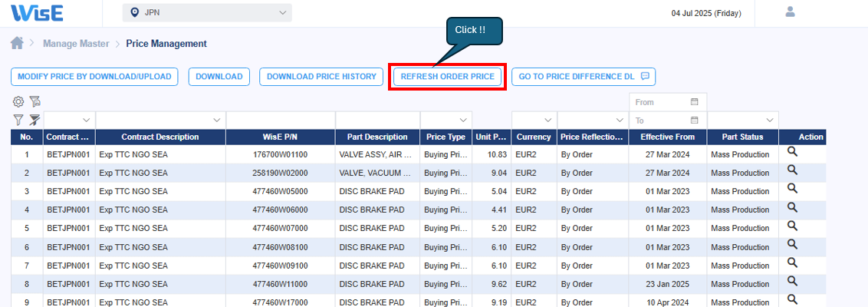Viewport: 868px width, 307px height.
Task: Open the user profile icon
Action: point(791,12)
